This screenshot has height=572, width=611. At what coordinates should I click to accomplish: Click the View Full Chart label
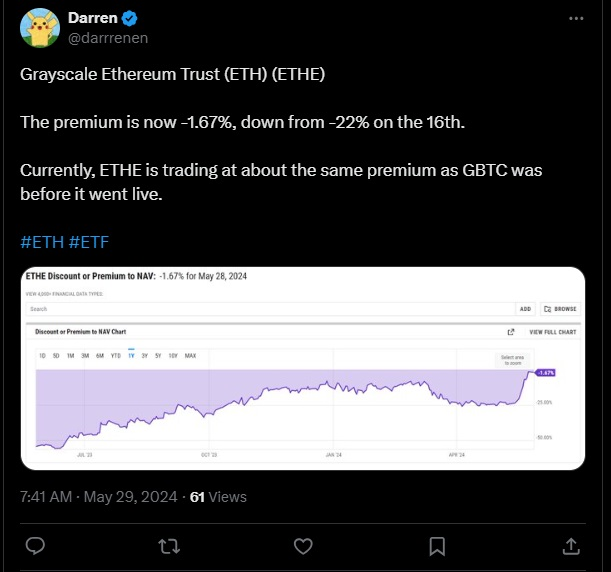[x=553, y=332]
